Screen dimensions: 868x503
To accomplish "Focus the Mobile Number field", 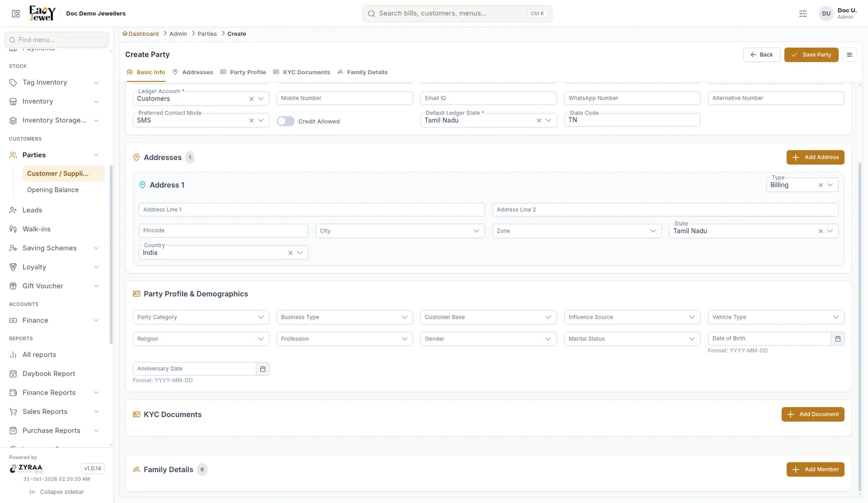I will (344, 98).
